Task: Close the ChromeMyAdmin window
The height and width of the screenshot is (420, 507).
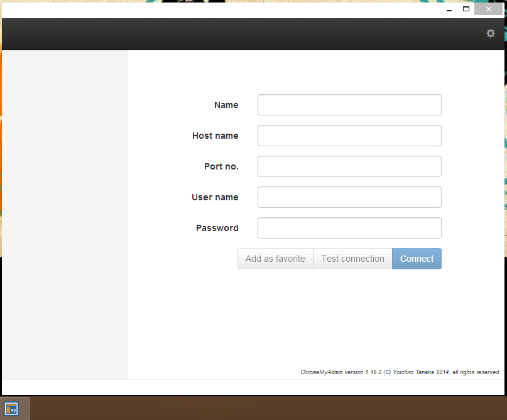Action: click(488, 9)
